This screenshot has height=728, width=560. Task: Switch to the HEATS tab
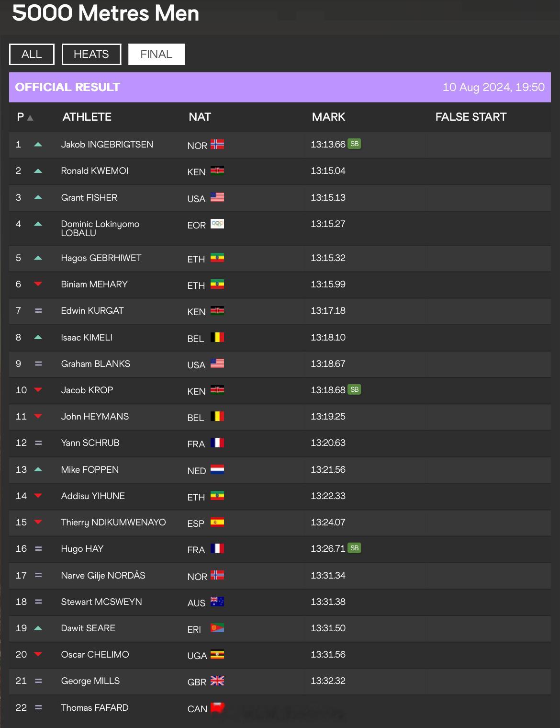click(x=91, y=54)
